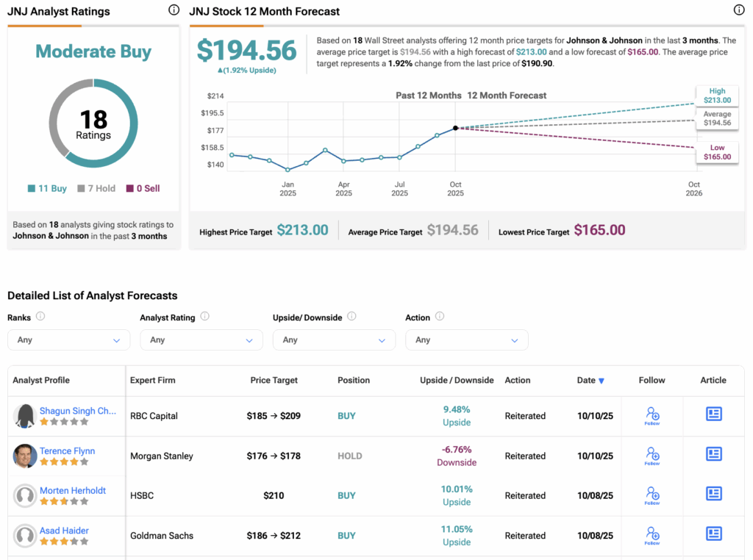Follow analyst Shagun Singh from RBC Capital
The height and width of the screenshot is (560, 753).
pos(652,415)
